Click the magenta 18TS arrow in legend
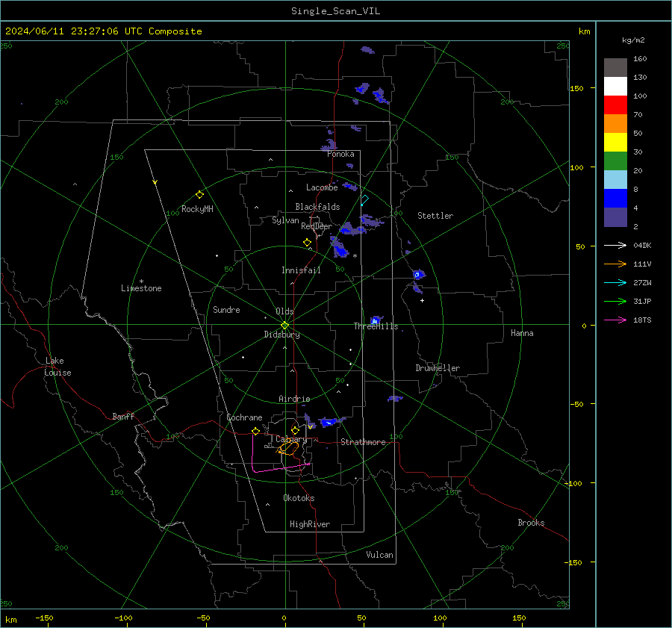Image resolution: width=672 pixels, height=628 pixels. coord(615,320)
